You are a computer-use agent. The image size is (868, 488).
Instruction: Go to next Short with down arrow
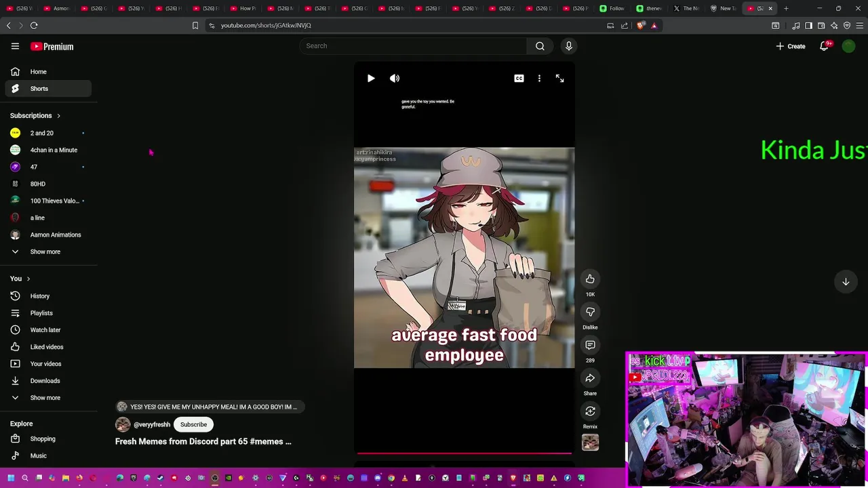[846, 282]
